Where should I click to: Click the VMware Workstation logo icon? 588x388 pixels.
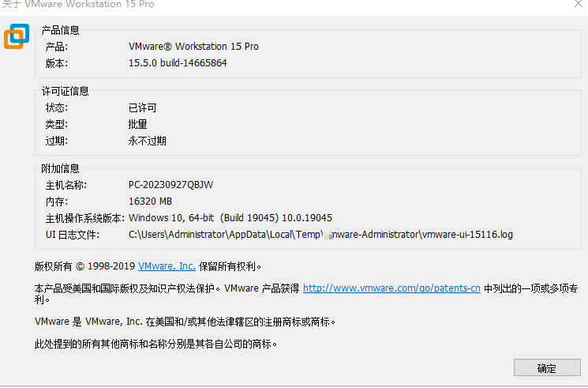tap(17, 36)
